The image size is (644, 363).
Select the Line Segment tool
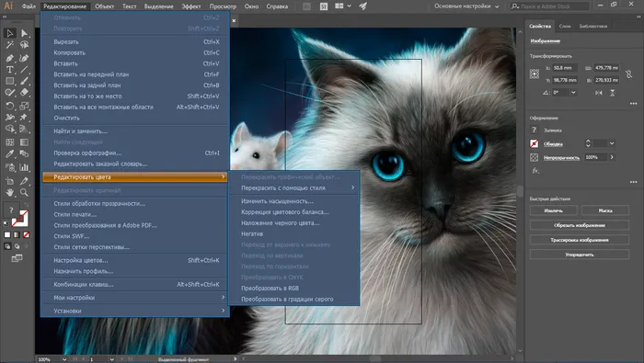point(24,70)
